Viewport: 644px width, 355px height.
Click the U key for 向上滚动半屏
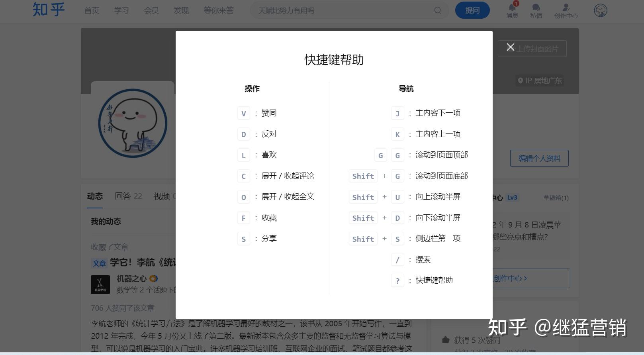[397, 197]
